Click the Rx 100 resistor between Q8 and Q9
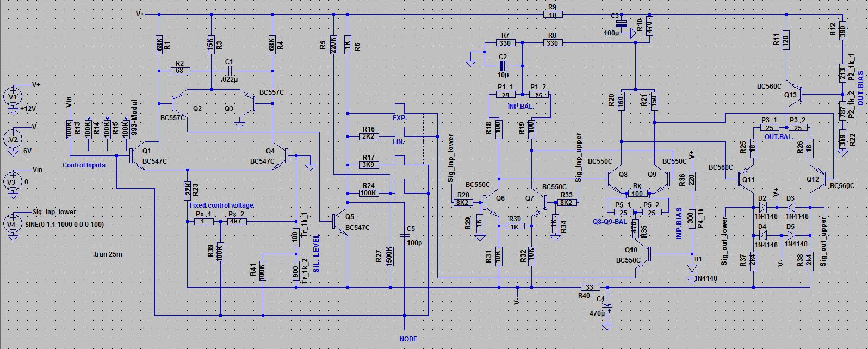 [x=637, y=194]
